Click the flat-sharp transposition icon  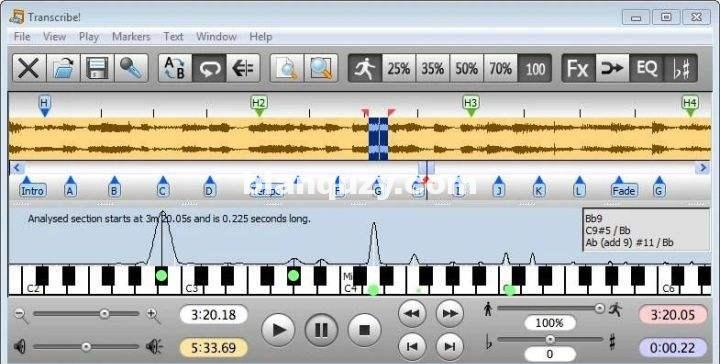click(x=681, y=68)
